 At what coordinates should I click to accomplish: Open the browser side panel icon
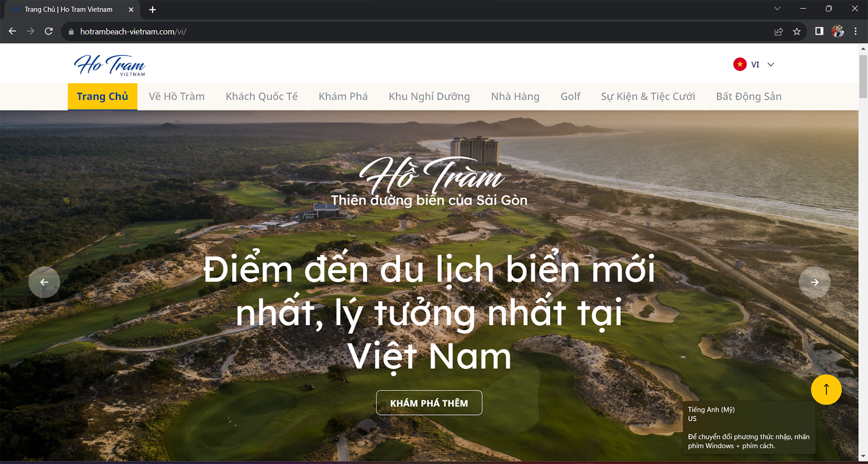(819, 31)
